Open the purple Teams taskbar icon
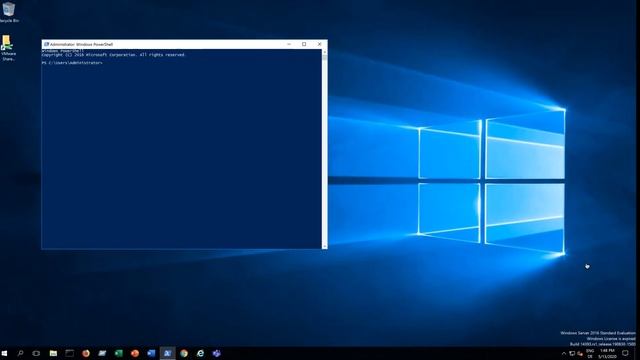The image size is (640, 360). 216,353
